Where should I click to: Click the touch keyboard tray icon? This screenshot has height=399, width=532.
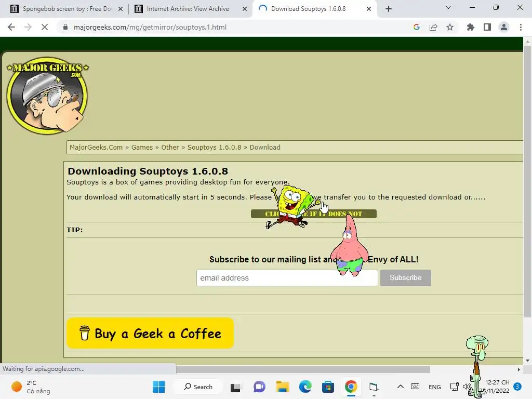point(415,387)
